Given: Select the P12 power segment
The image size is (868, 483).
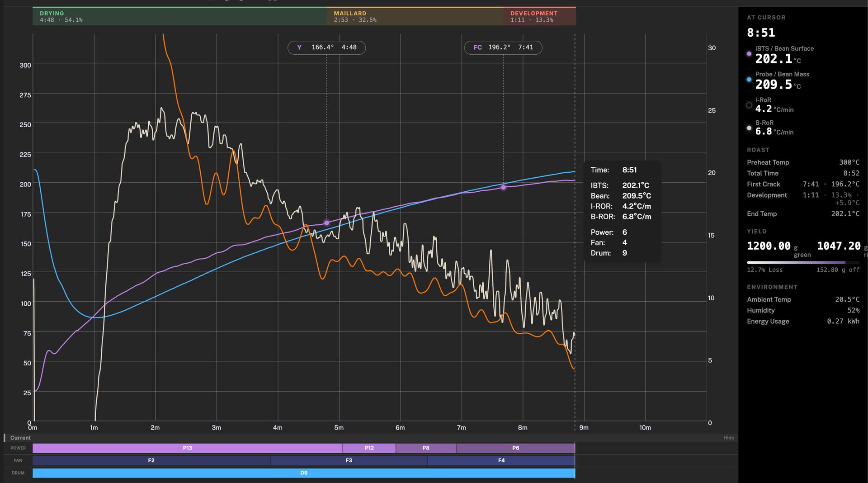Looking at the screenshot, I should (369, 448).
